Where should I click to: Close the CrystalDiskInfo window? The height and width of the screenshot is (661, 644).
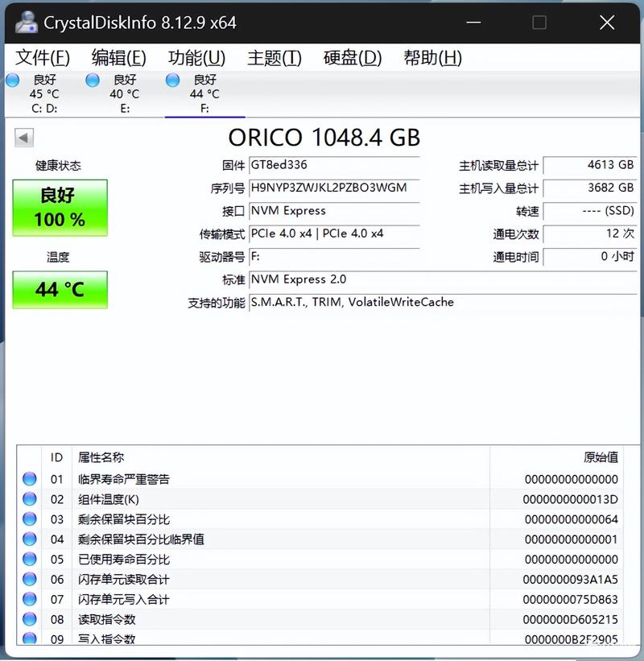click(607, 23)
